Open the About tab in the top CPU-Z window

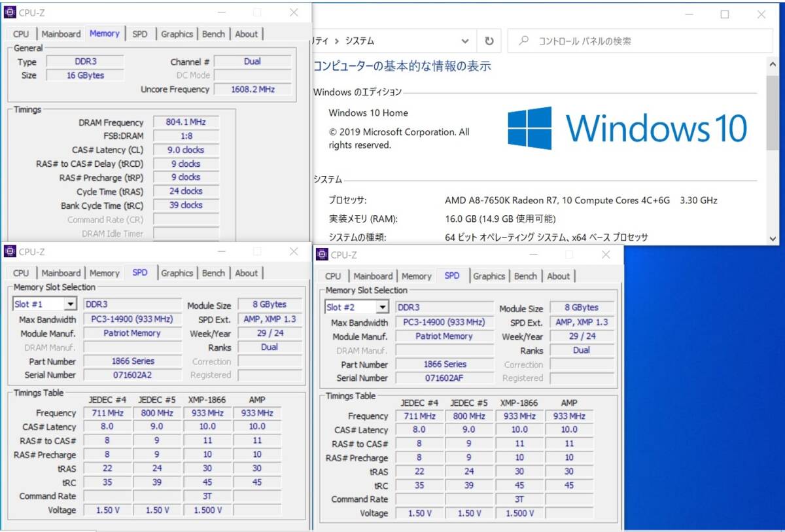[x=247, y=34]
